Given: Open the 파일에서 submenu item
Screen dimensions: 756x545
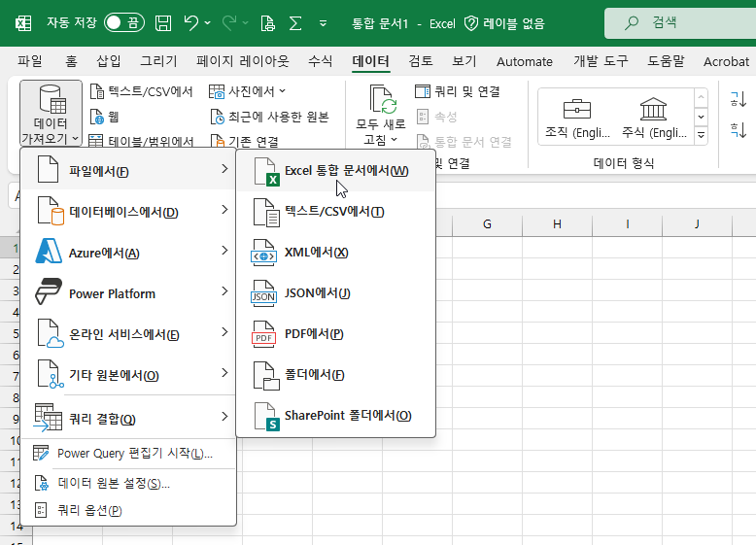Looking at the screenshot, I should coord(128,170).
